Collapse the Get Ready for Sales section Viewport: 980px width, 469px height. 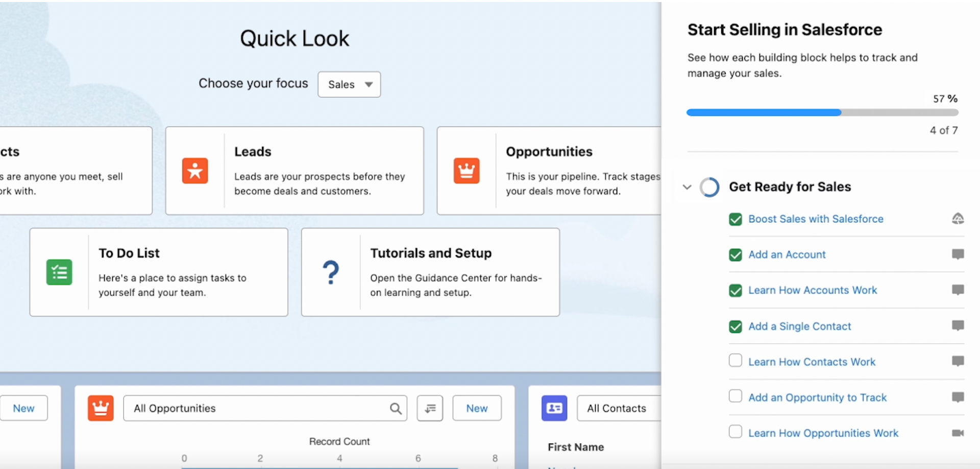[x=687, y=187]
